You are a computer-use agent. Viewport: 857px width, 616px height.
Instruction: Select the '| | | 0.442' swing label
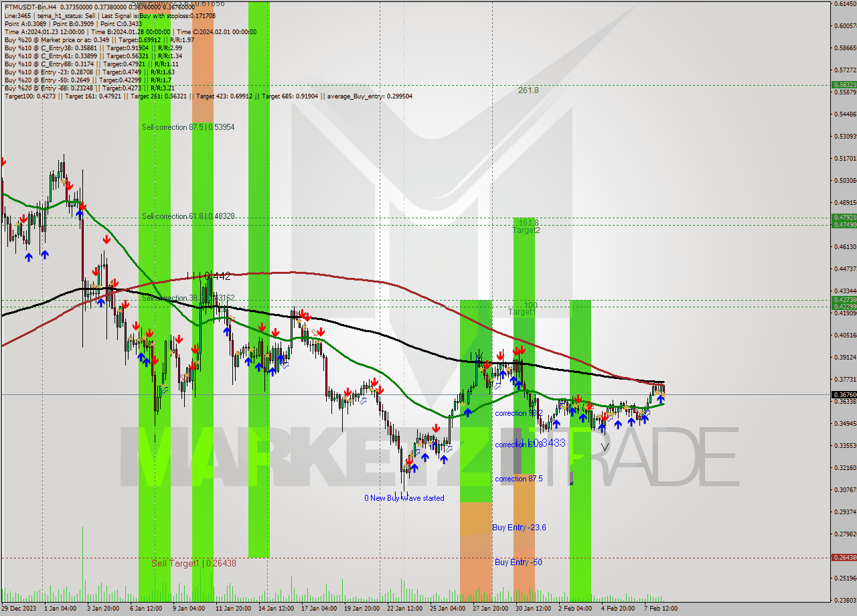tap(209, 275)
